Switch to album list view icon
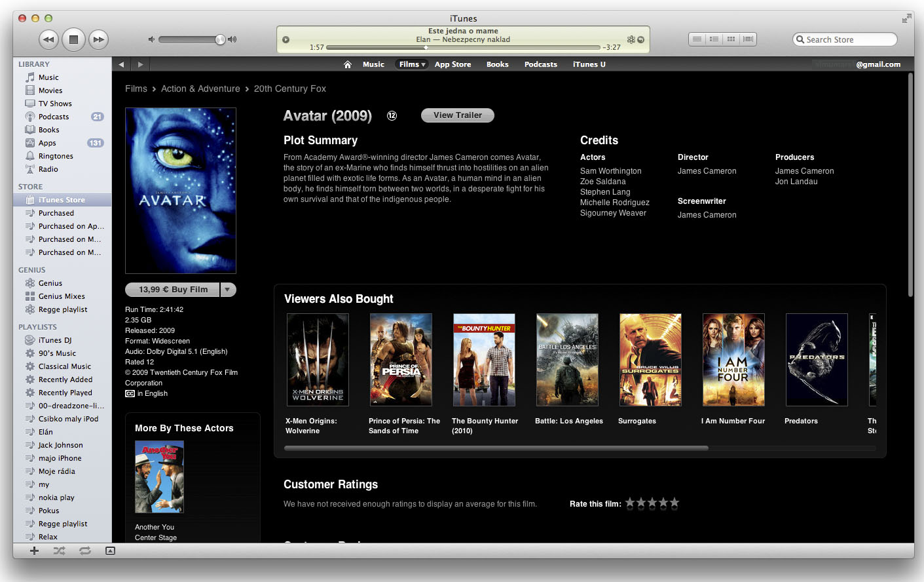The image size is (924, 582). point(714,39)
